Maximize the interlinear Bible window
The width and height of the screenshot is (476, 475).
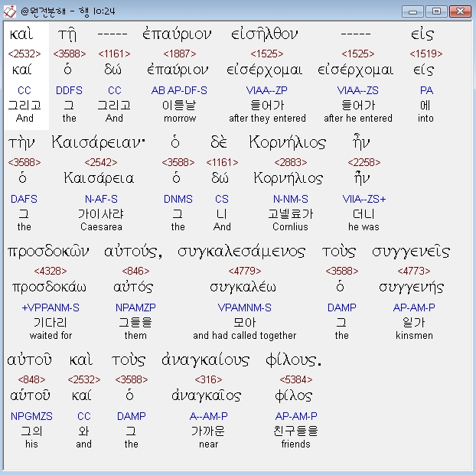tap(436, 11)
